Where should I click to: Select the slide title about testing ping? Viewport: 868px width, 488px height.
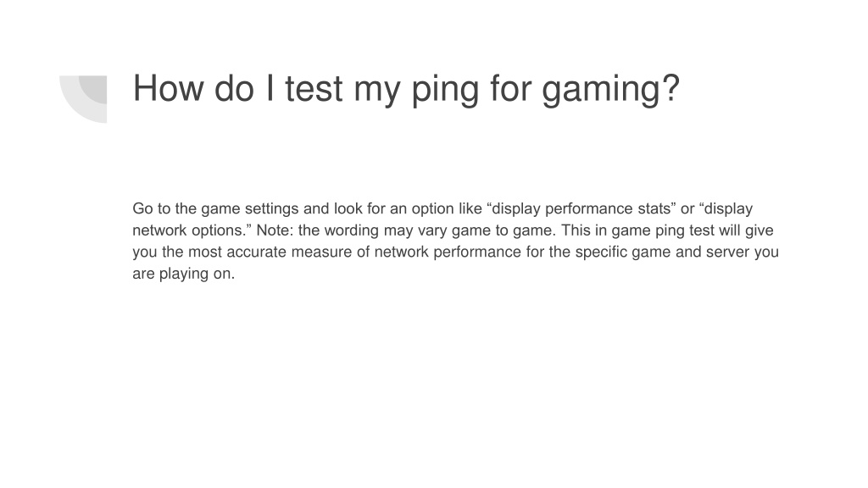(406, 88)
